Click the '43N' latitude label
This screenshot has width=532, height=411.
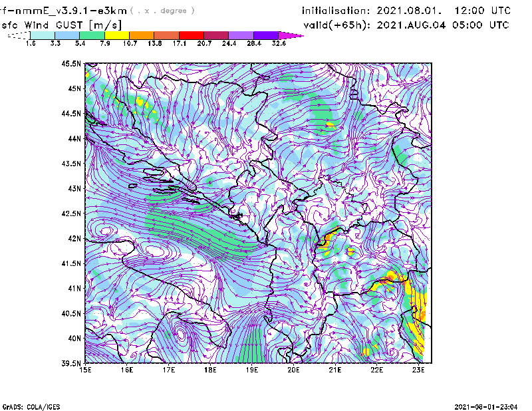pyautogui.click(x=74, y=188)
